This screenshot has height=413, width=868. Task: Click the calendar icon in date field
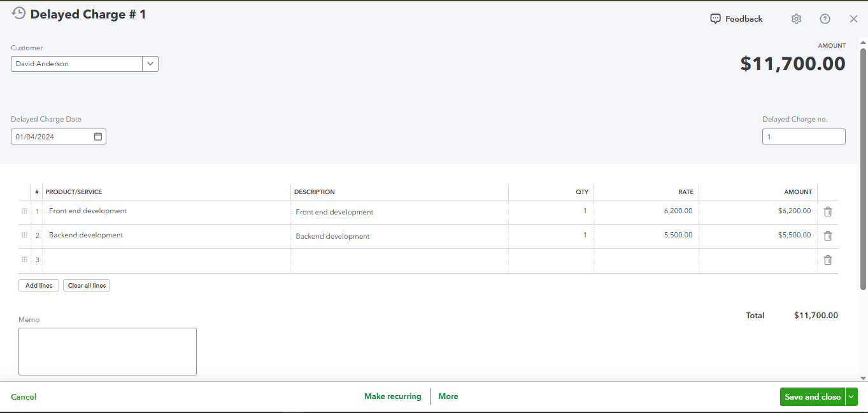tap(98, 137)
